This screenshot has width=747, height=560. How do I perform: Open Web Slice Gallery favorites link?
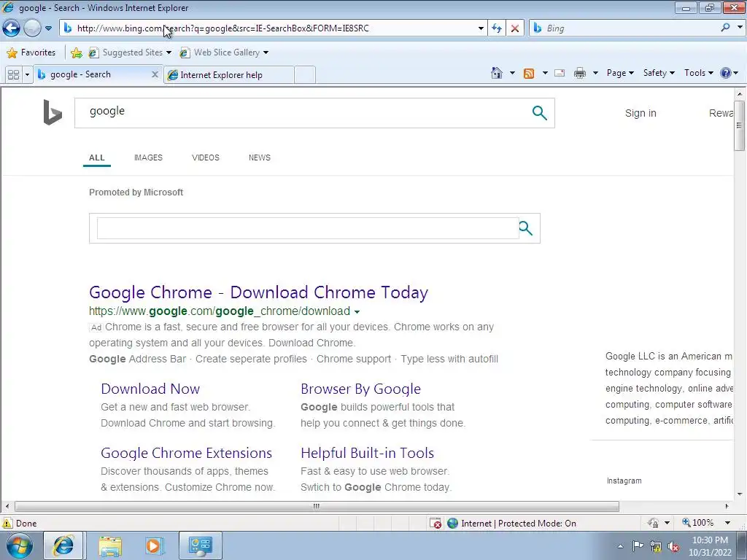point(220,52)
